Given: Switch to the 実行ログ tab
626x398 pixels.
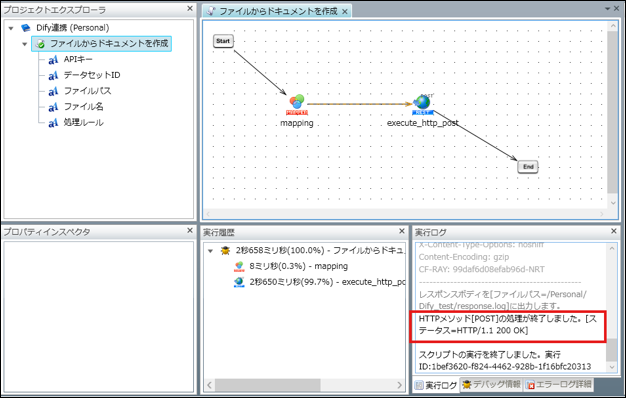Looking at the screenshot, I should (436, 385).
